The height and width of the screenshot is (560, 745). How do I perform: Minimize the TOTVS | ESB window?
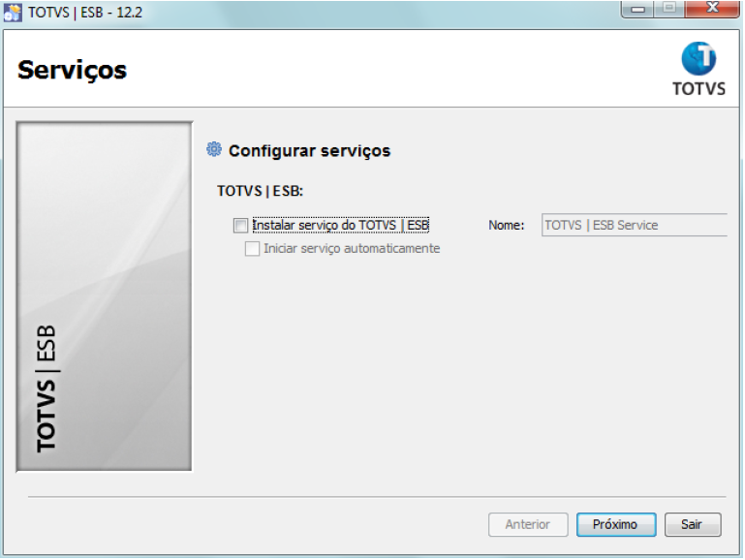click(x=637, y=9)
